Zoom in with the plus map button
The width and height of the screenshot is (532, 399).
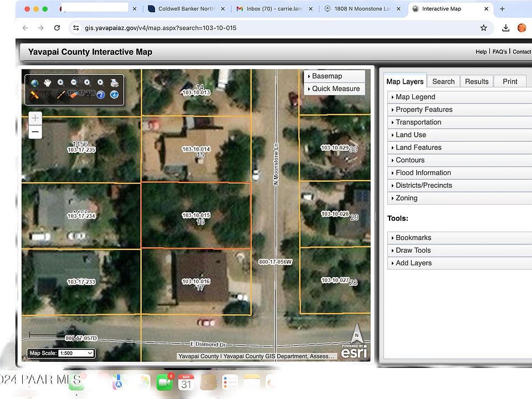[35, 119]
